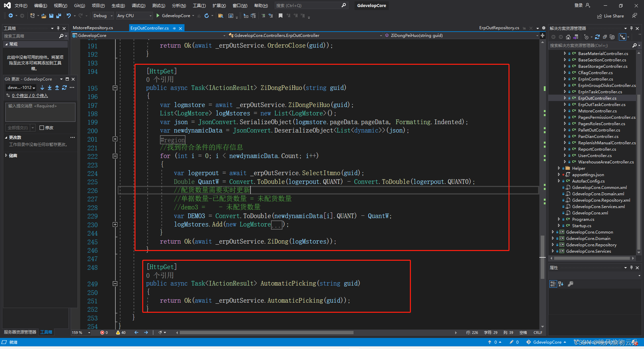Image resolution: width=644 pixels, height=349 pixels.
Task: Toggle auto-hide pin on toolbox panel
Action: pos(58,28)
